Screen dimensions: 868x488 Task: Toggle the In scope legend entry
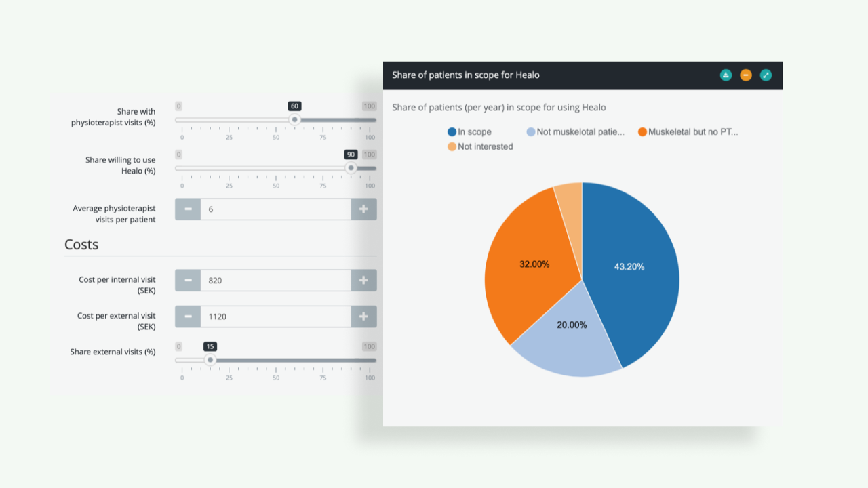pyautogui.click(x=469, y=132)
